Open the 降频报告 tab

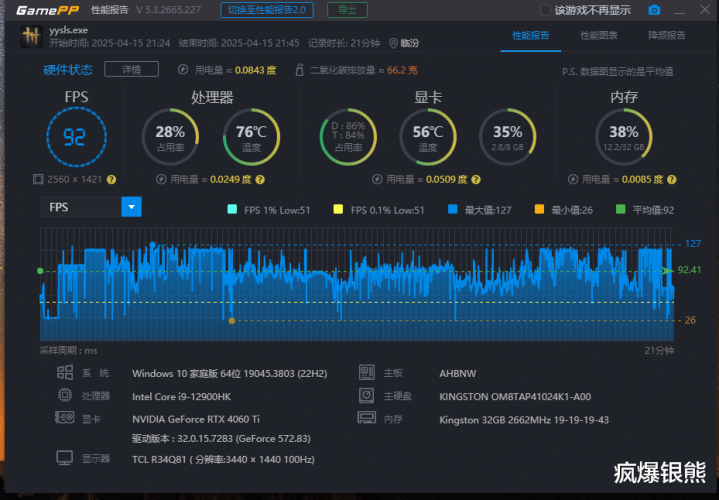tap(667, 35)
